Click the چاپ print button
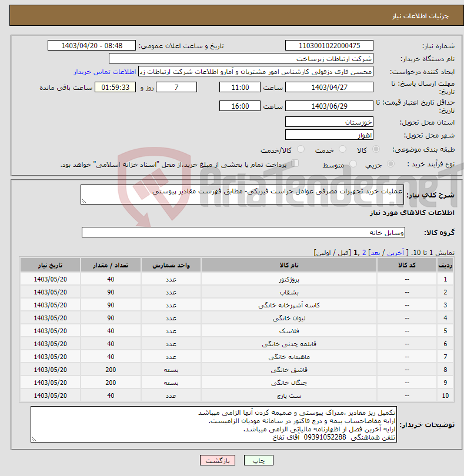The width and height of the screenshot is (464, 476). (259, 460)
